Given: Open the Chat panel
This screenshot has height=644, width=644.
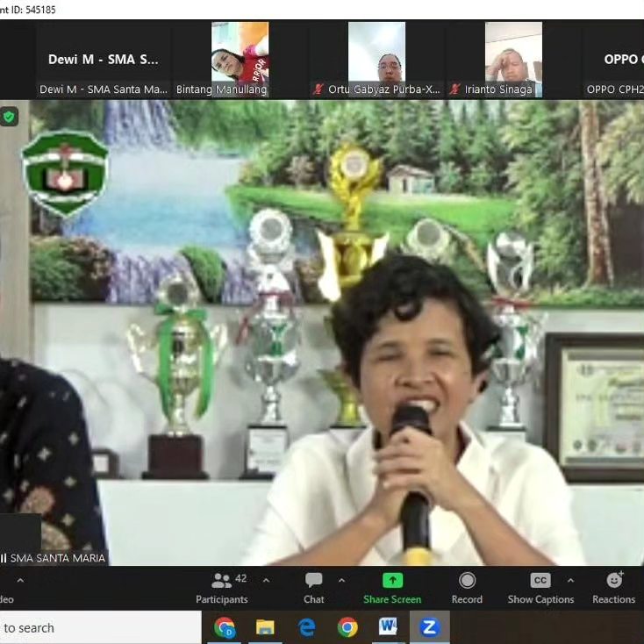Looking at the screenshot, I should tap(313, 588).
